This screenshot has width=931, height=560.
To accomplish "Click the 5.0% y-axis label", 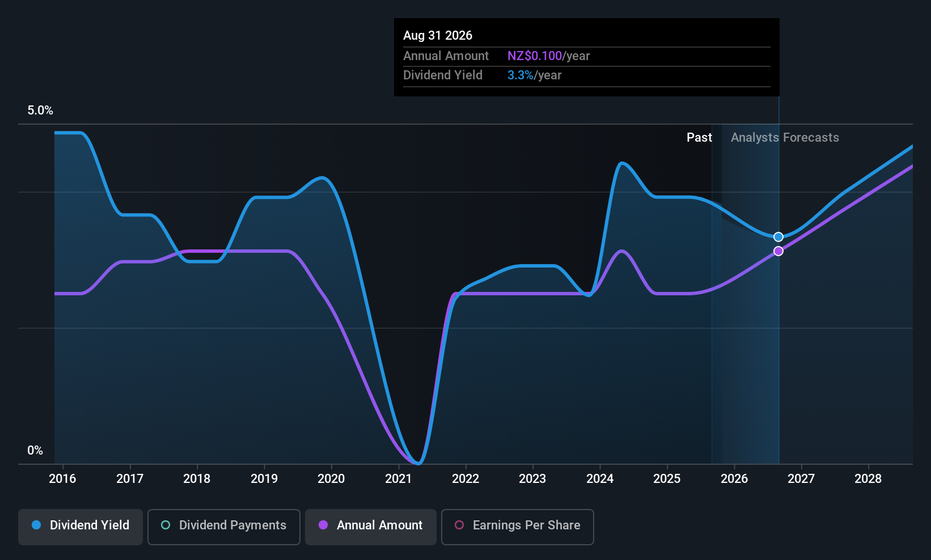I will pos(40,110).
